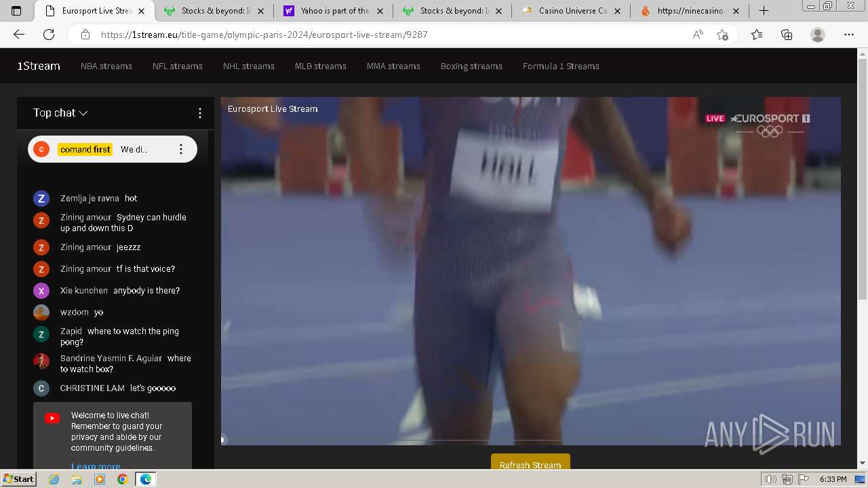This screenshot has width=868, height=488.
Task: Click Xie kunchen purple avatar
Action: coord(41,291)
